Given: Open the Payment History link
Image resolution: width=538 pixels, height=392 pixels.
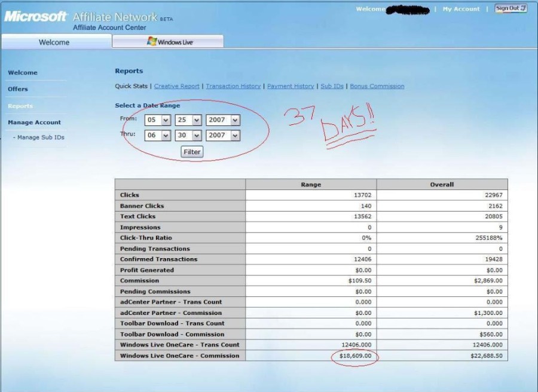Looking at the screenshot, I should (x=291, y=86).
